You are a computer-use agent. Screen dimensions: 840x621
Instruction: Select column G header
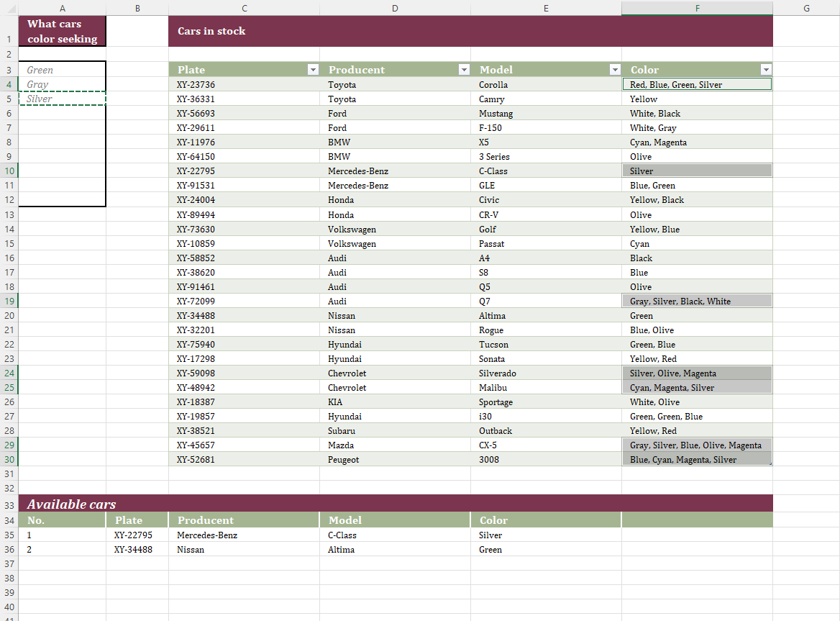(806, 8)
